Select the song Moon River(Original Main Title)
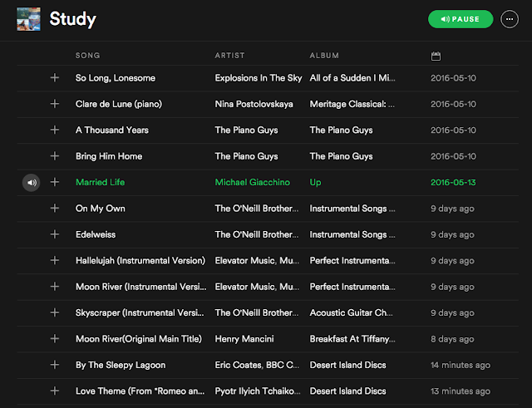532x408 pixels. pos(139,339)
